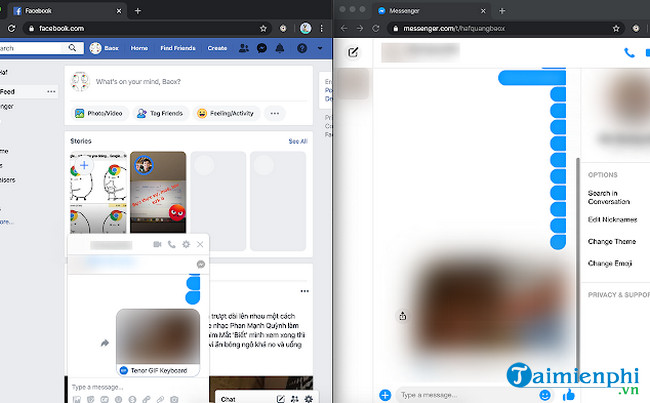This screenshot has height=403, width=650.
Task: Click See All stories link
Action: click(x=297, y=142)
